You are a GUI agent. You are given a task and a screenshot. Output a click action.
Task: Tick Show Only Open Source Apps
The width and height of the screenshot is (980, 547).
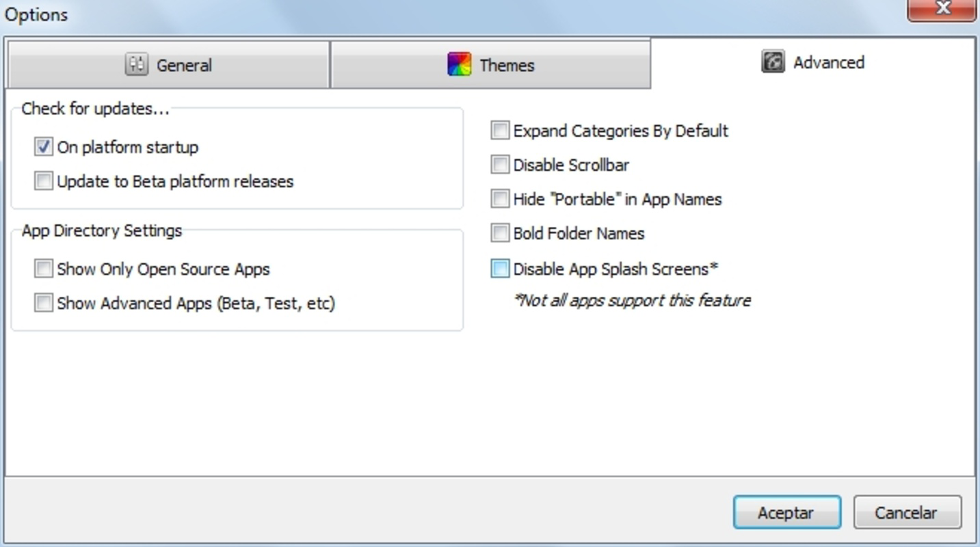[x=44, y=269]
